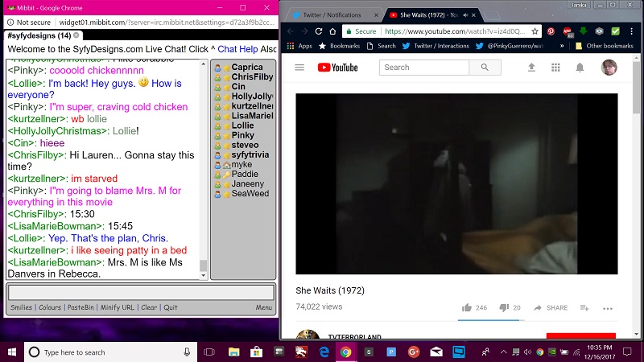Go to Chrome home page
Screen dimensions: 644x362
(332, 31)
